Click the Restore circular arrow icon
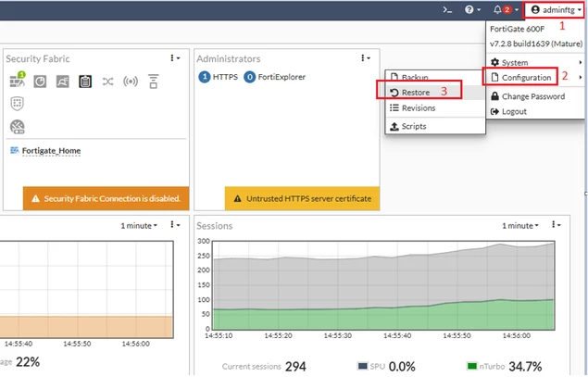The image size is (588, 377). point(394,93)
